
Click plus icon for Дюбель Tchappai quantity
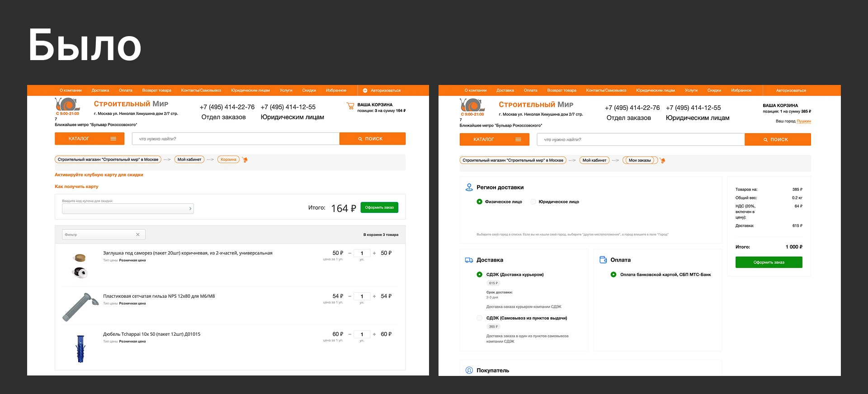point(374,334)
